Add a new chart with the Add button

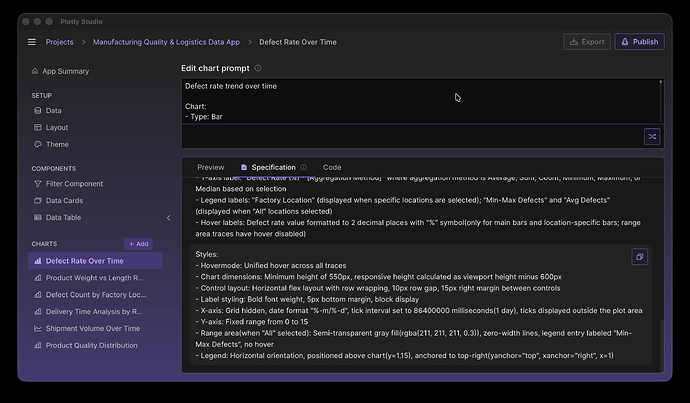tap(138, 243)
